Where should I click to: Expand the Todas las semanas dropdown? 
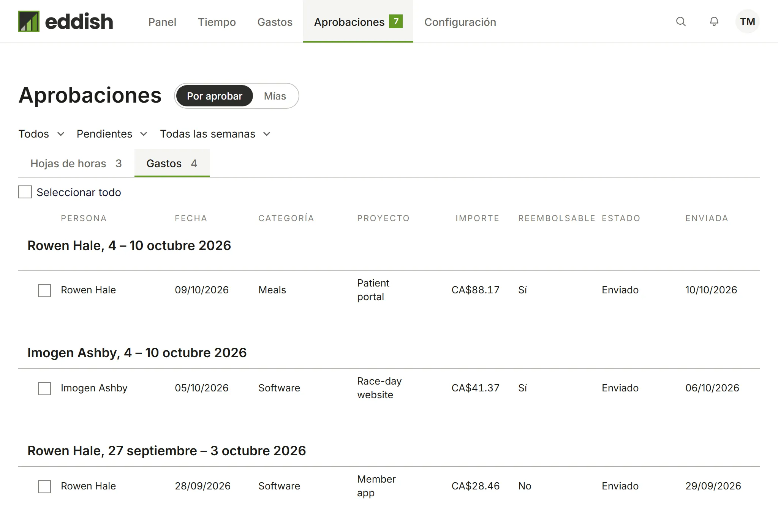pyautogui.click(x=215, y=134)
